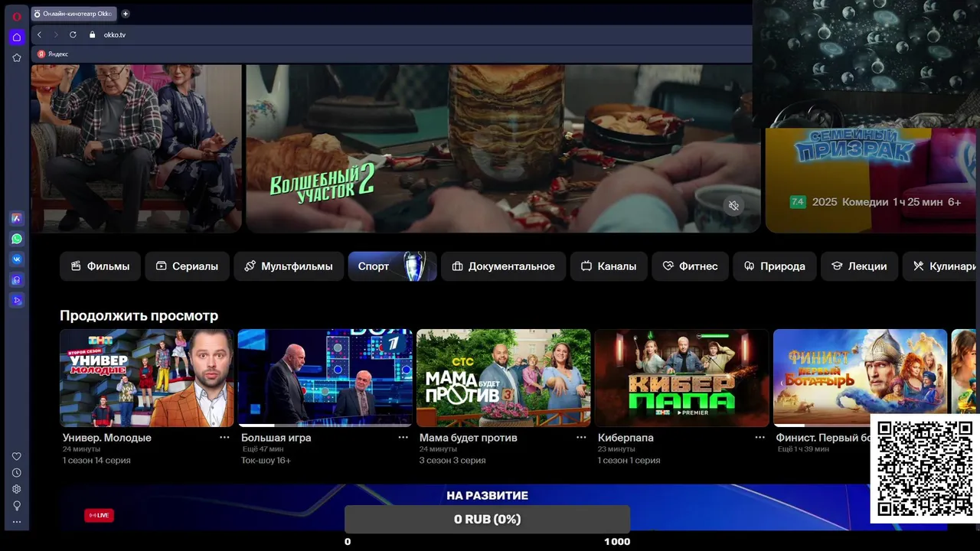The width and height of the screenshot is (980, 551).
Task: Resume the Мама будет против thumbnail
Action: (x=503, y=378)
